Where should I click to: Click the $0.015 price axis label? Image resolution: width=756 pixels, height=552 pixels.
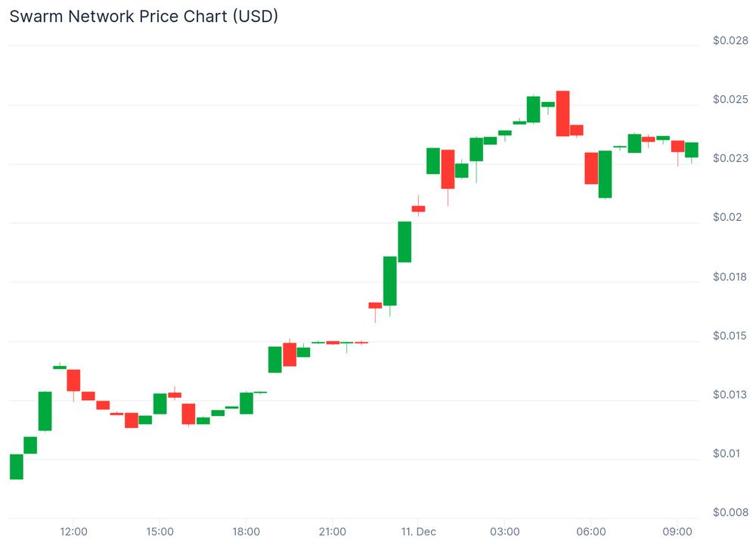click(730, 336)
